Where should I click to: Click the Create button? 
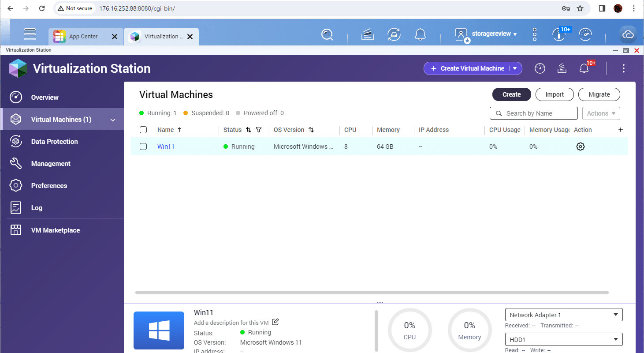click(512, 94)
